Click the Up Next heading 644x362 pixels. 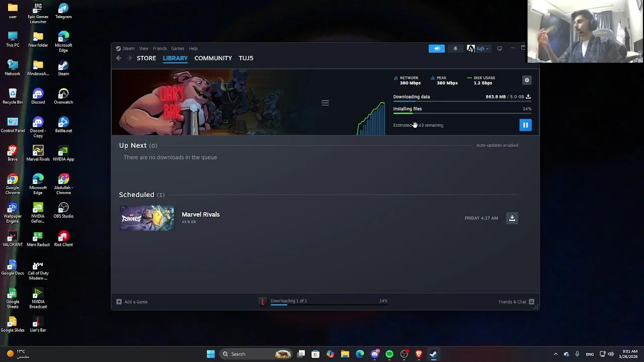(x=133, y=145)
